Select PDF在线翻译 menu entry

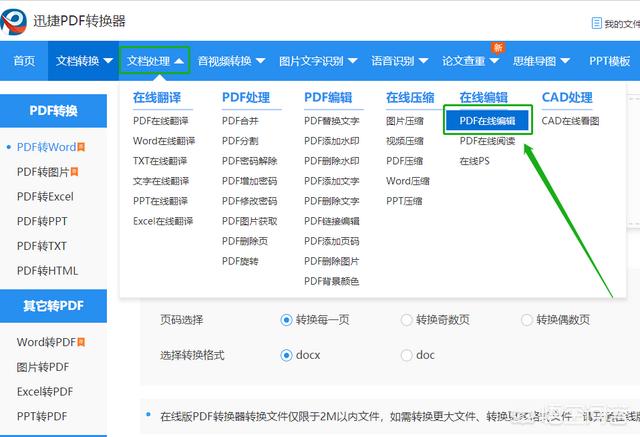[x=161, y=121]
